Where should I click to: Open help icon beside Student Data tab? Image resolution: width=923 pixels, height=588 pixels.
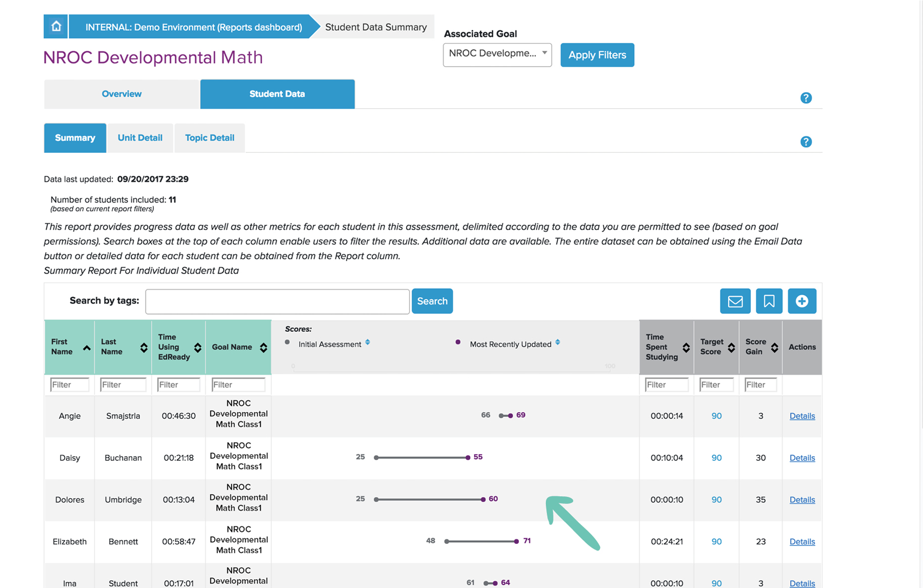(x=806, y=98)
